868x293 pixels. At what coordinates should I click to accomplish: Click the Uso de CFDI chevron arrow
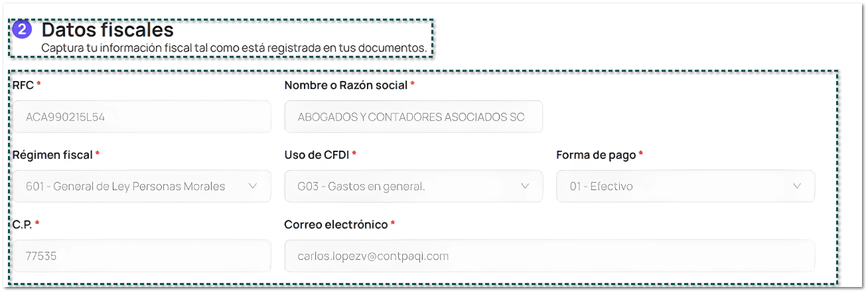pyautogui.click(x=525, y=186)
